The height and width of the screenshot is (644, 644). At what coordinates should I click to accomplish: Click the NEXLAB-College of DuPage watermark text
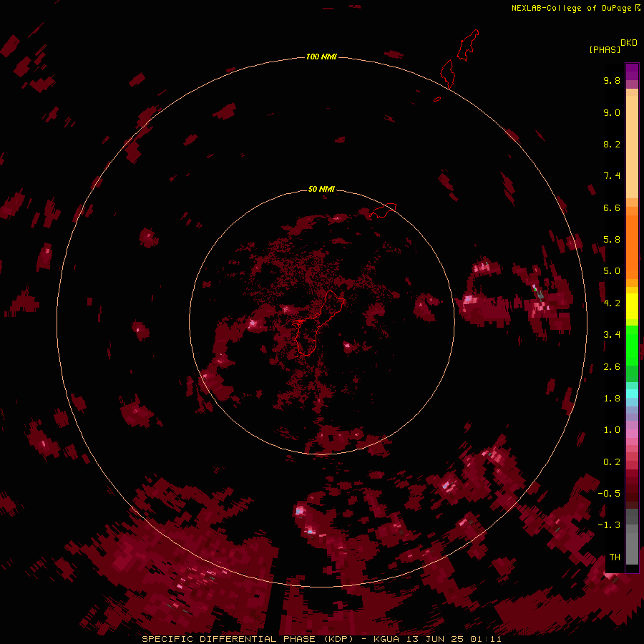[x=571, y=8]
